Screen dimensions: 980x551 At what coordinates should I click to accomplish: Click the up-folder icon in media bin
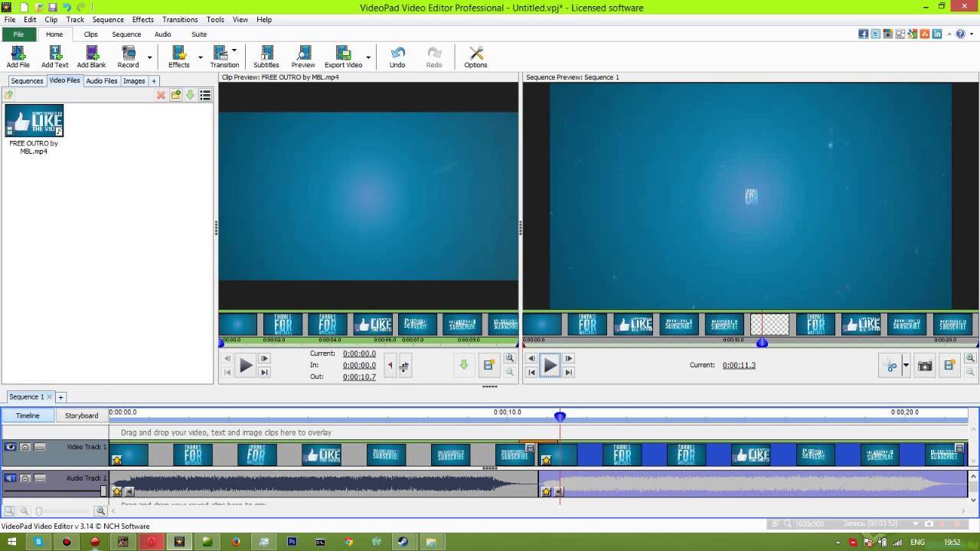tap(9, 95)
